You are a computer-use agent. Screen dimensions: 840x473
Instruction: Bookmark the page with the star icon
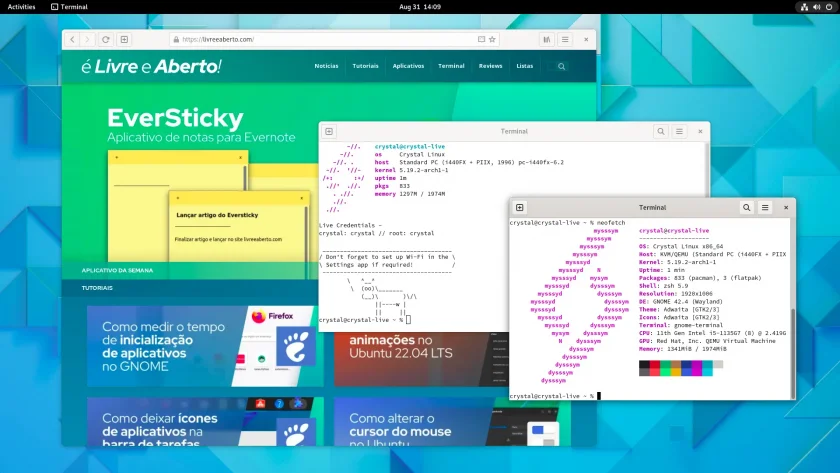[492, 39]
